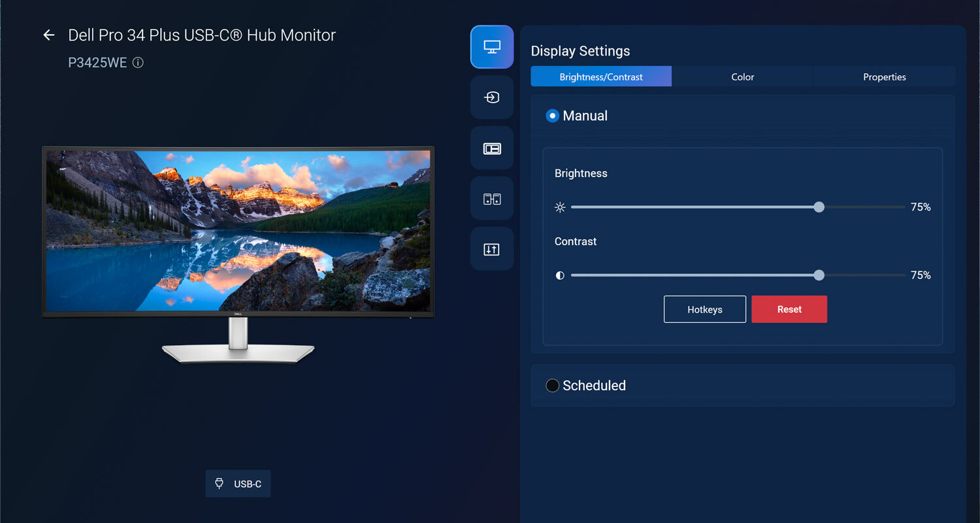
Task: Click the USB-C plug icon
Action: 220,484
